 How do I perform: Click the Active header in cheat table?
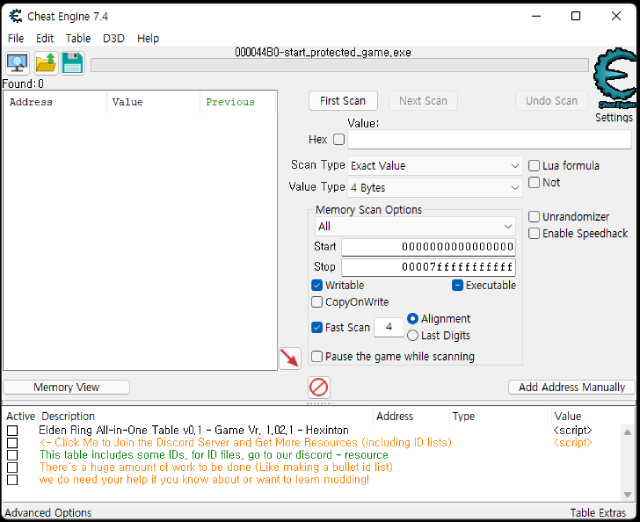pos(21,416)
